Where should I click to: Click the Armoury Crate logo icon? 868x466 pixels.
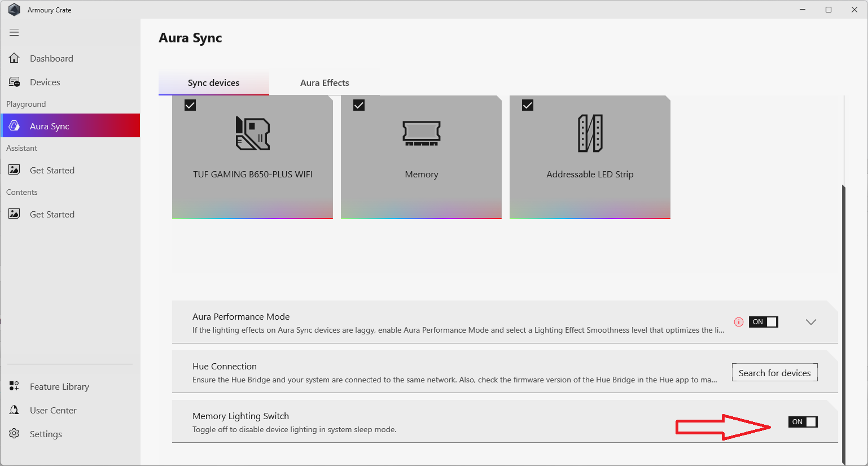(14, 10)
